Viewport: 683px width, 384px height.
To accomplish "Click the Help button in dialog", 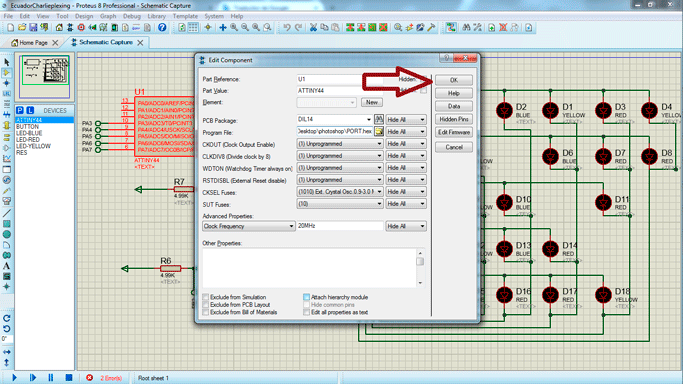I will pyautogui.click(x=453, y=93).
